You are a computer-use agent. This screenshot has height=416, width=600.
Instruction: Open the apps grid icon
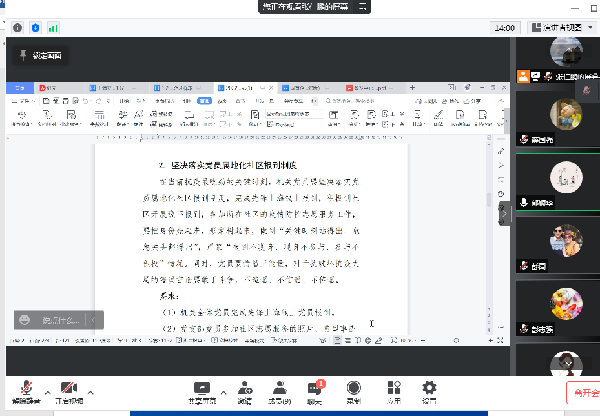pos(393,389)
